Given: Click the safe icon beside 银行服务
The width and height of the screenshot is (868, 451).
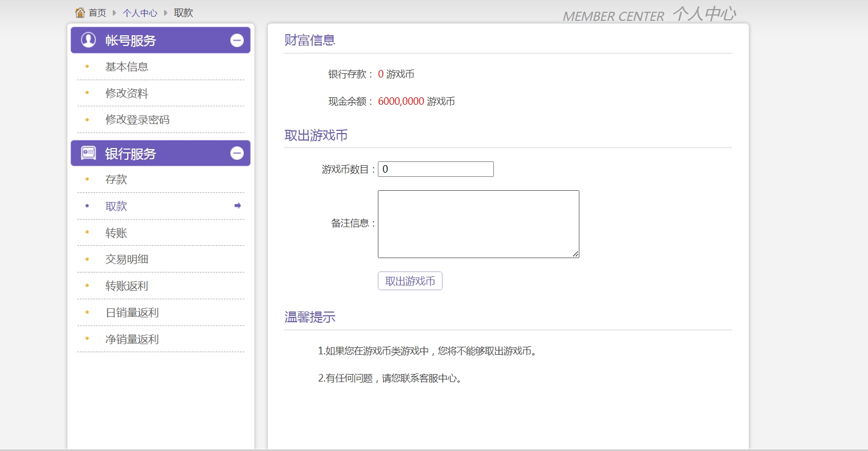Looking at the screenshot, I should click(88, 153).
